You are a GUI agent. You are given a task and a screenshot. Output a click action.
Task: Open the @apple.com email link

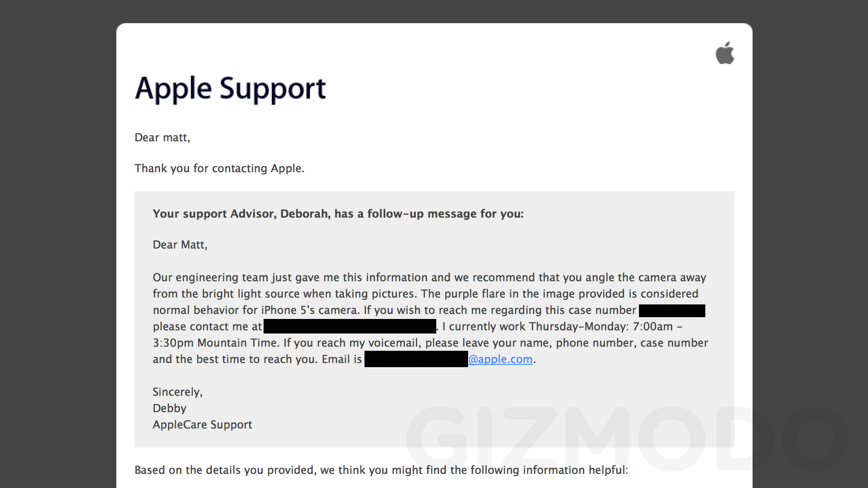(500, 359)
